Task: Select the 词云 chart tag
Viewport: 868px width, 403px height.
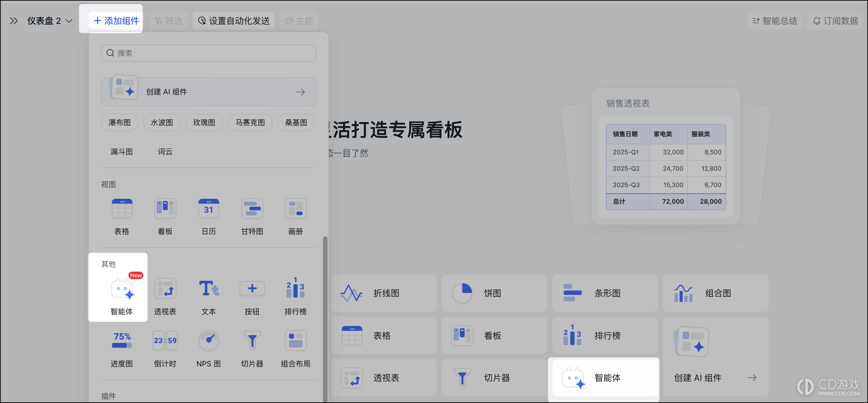Action: point(165,151)
